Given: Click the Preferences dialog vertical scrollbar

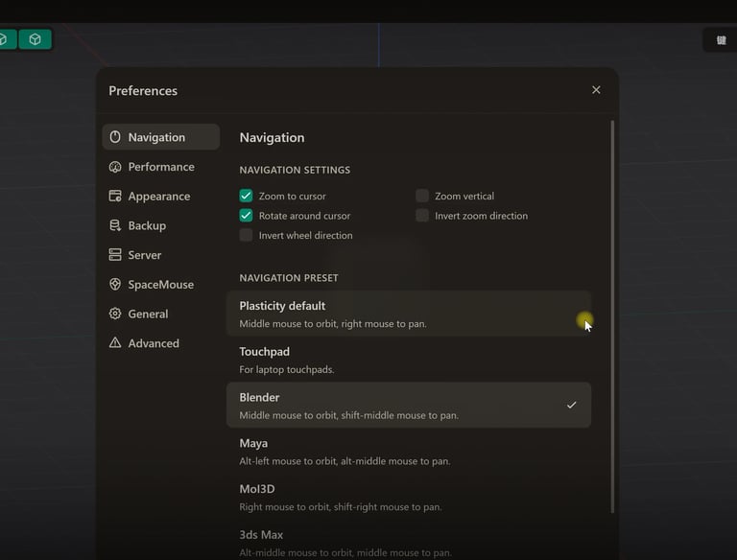Looking at the screenshot, I should 612,316.
